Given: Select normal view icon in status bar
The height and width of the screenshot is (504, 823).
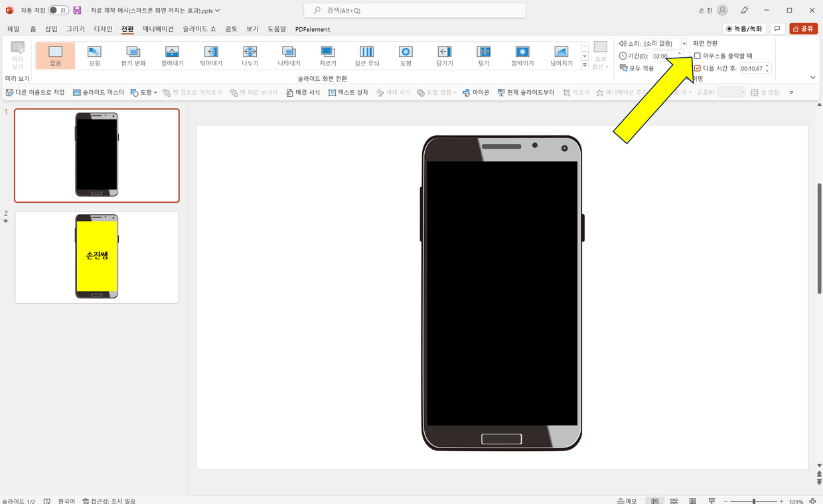Looking at the screenshot, I should (x=655, y=501).
